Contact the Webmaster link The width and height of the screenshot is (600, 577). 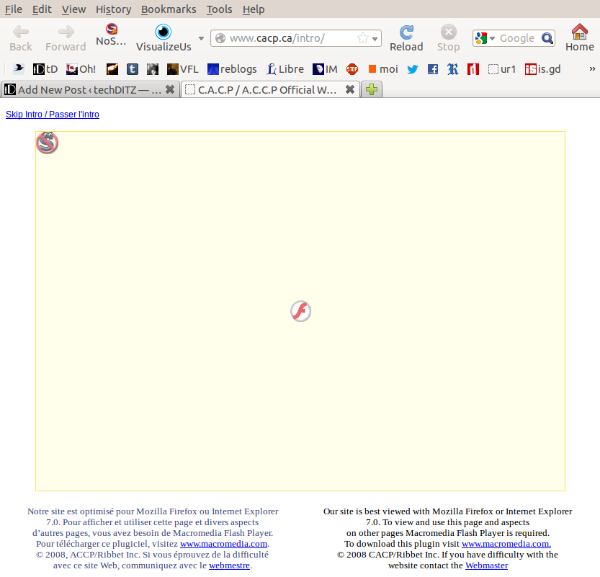(x=486, y=566)
